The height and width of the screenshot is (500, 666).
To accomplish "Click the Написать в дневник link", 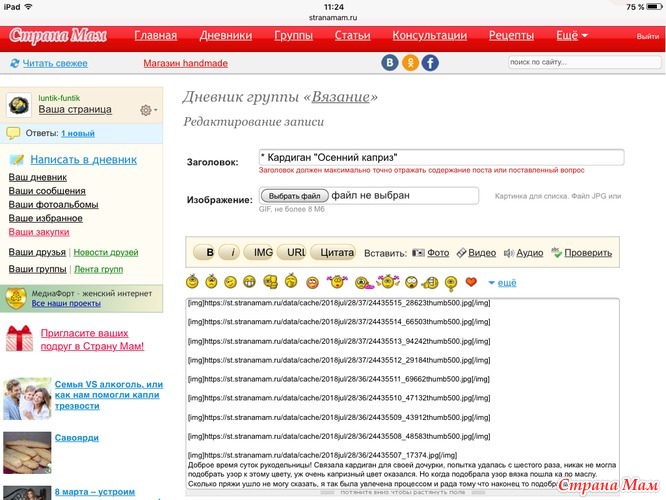I will [x=84, y=160].
